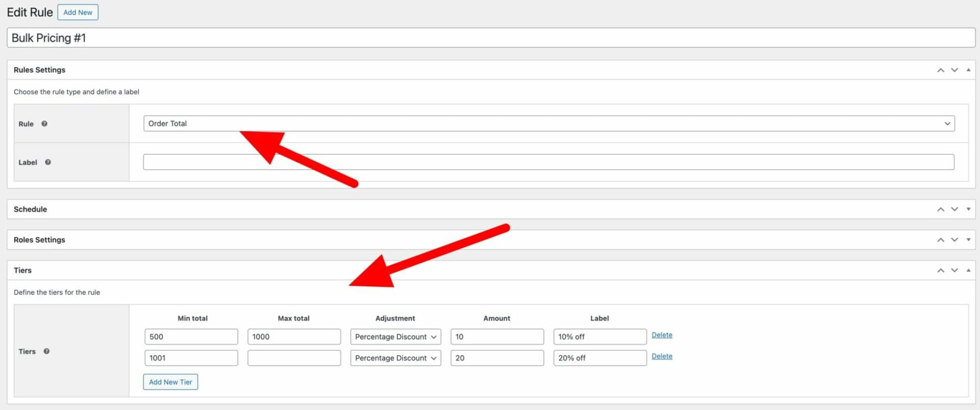Viewport: 980px width, 410px height.
Task: Click the Min total column header
Action: pyautogui.click(x=192, y=318)
